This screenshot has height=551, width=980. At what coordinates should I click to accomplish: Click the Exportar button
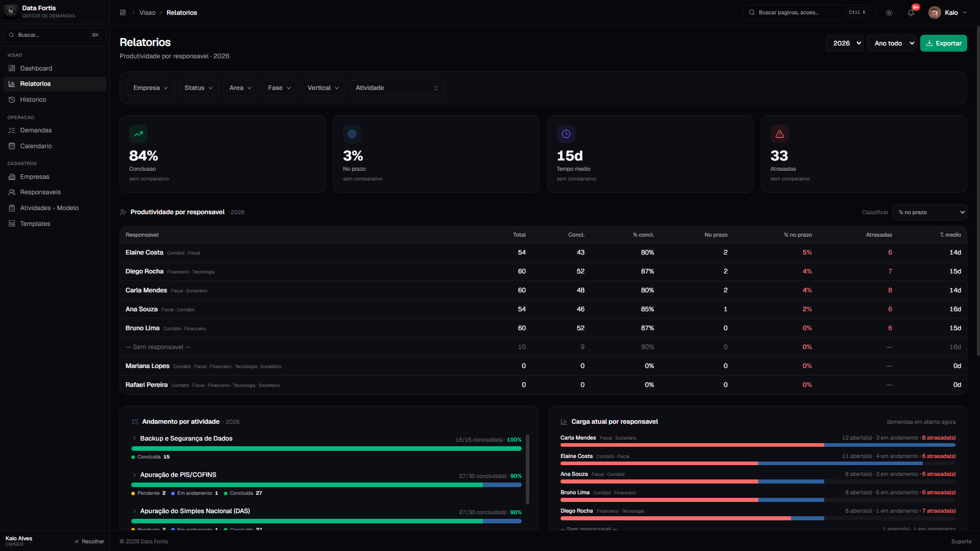click(x=943, y=43)
